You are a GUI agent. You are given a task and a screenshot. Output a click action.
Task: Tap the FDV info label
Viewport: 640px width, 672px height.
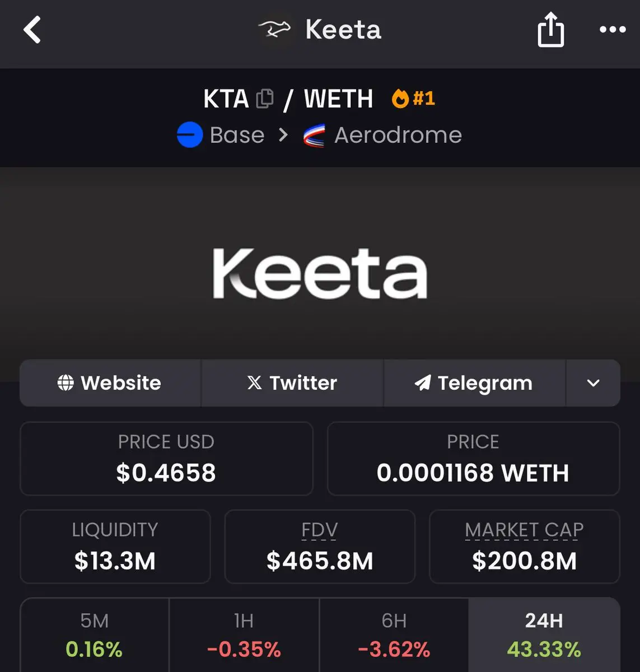tap(319, 530)
